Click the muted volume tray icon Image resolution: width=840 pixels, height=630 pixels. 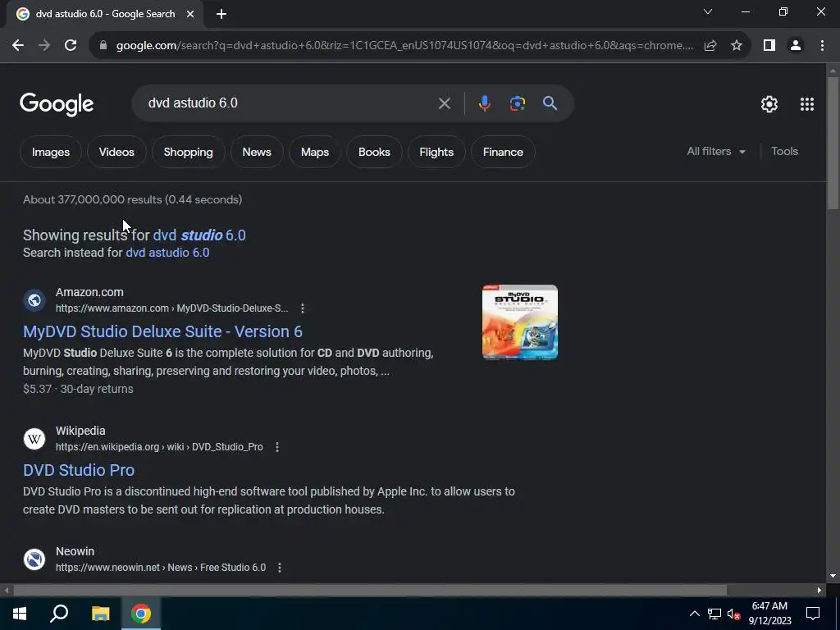point(733,614)
